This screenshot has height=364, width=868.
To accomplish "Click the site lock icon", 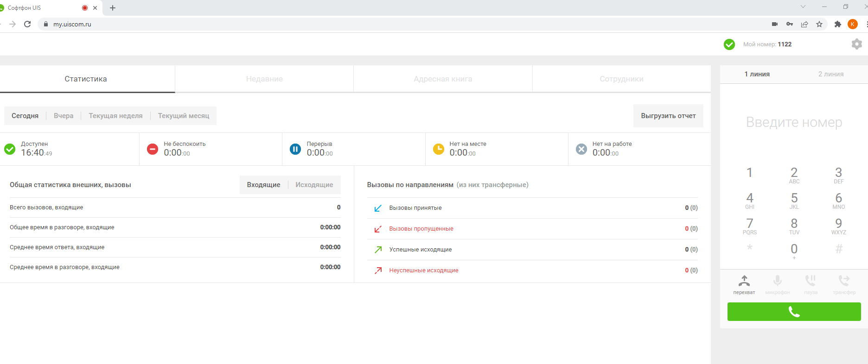I will click(45, 24).
